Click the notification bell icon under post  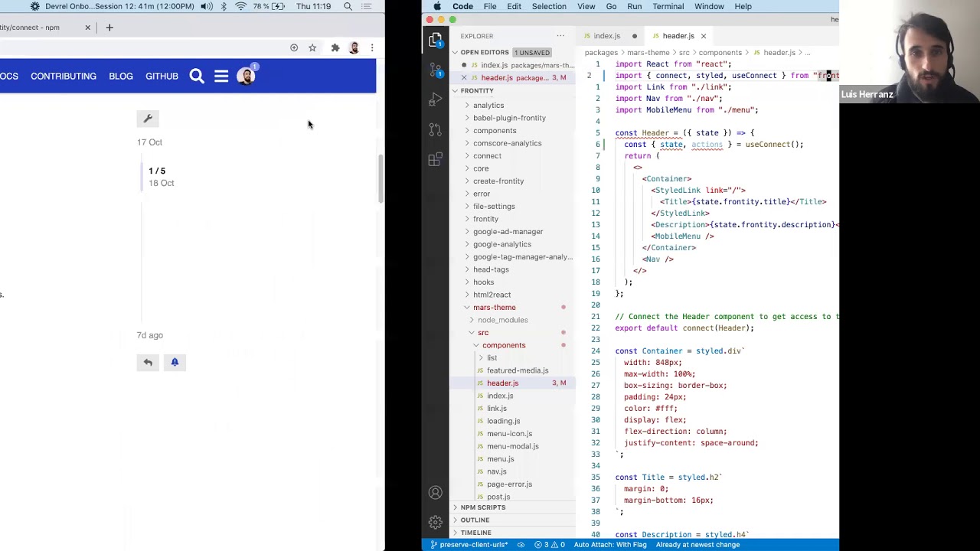pyautogui.click(x=175, y=362)
